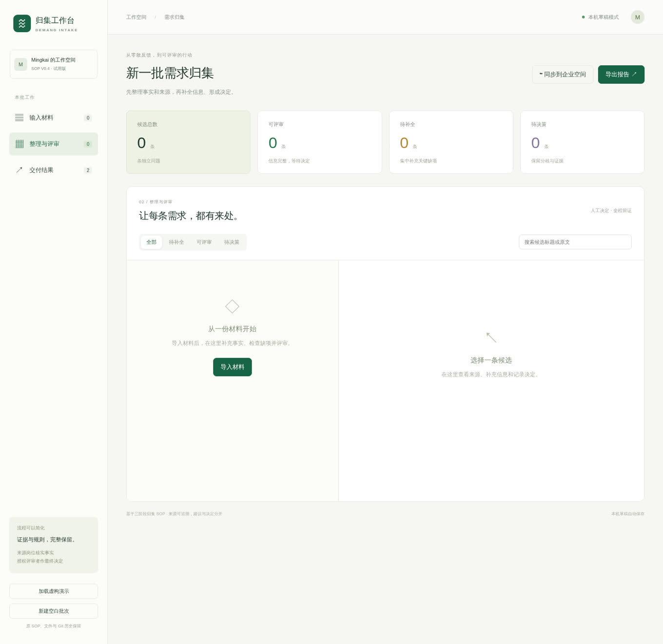663x644 pixels.
Task: Click 同步到企业空间 button
Action: click(x=563, y=75)
